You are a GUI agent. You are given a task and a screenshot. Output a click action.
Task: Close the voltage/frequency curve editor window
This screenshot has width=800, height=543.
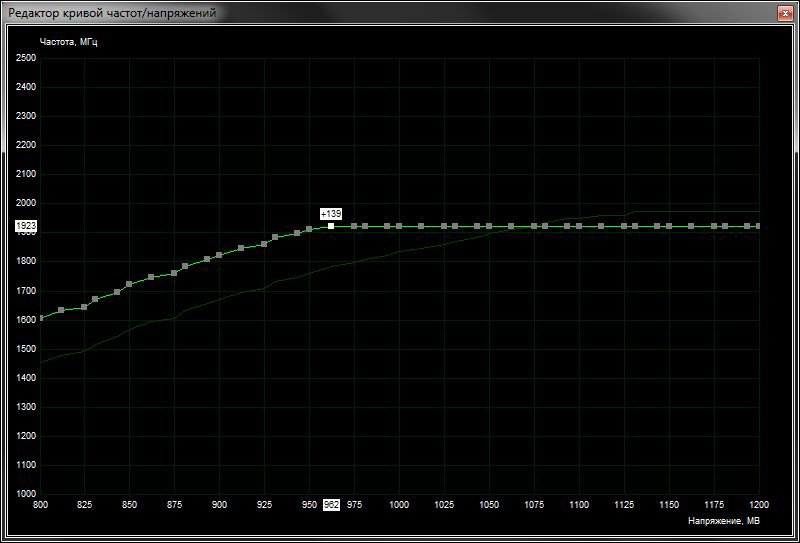(785, 13)
